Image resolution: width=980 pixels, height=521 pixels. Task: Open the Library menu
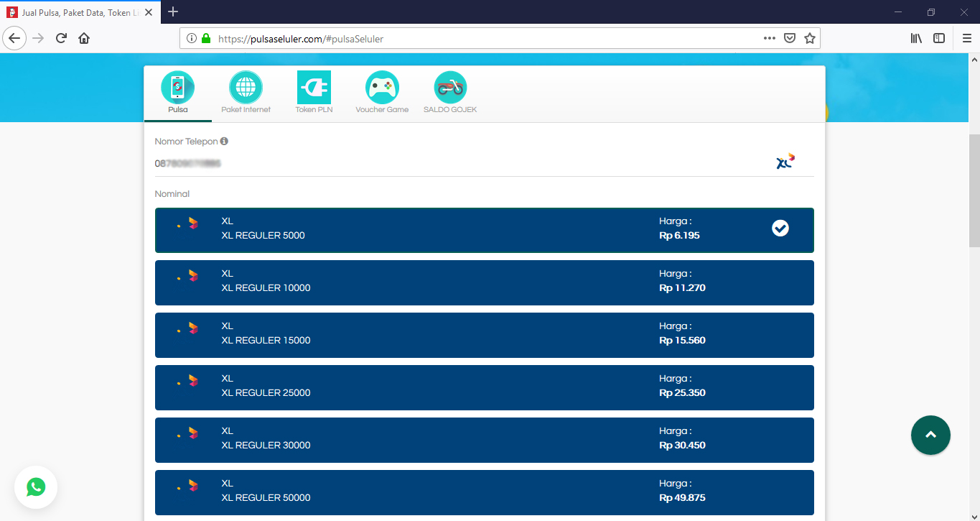tap(916, 38)
